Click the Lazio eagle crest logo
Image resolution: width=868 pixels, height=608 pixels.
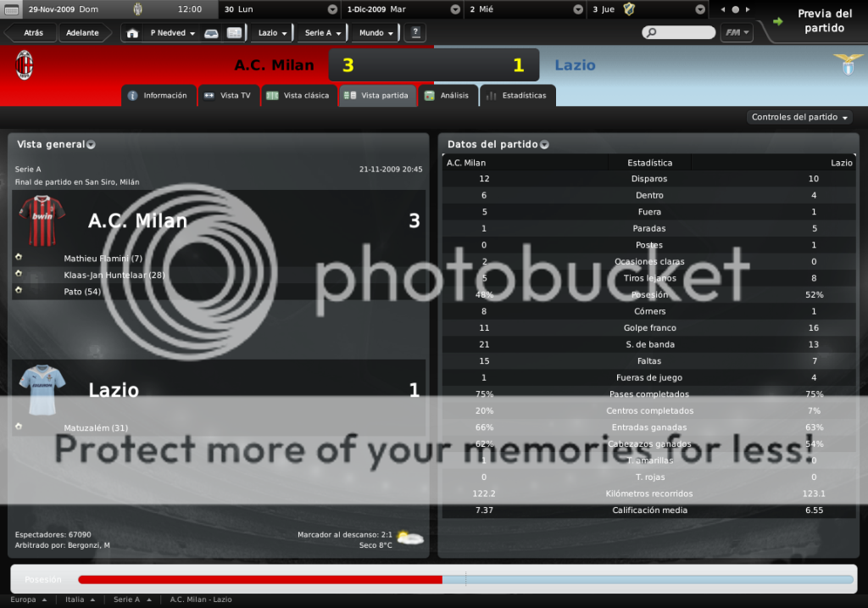point(848,64)
